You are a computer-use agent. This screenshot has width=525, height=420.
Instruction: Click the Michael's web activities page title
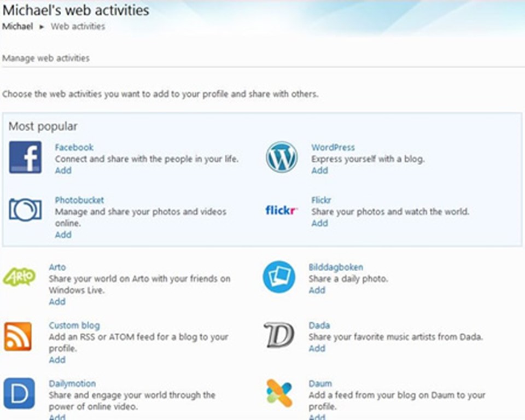coord(75,10)
